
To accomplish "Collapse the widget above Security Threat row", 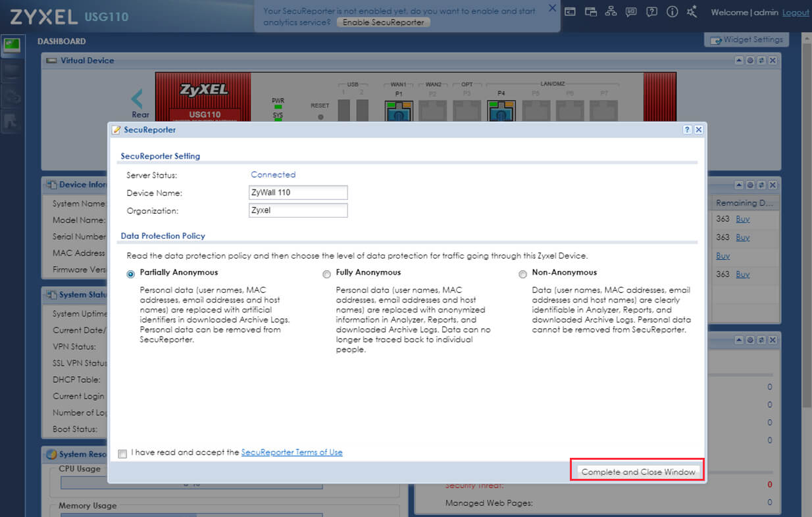I will click(x=739, y=340).
